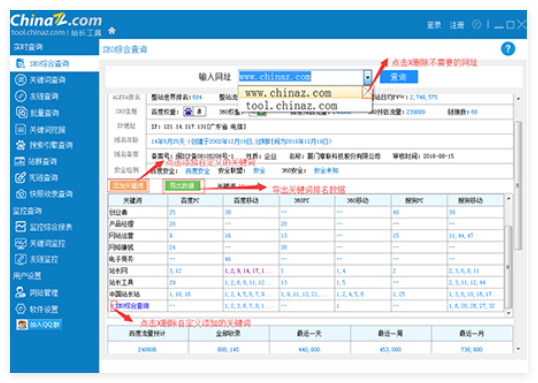538x383 pixels.
Task: Click the 加入QQ群 join group button
Action: point(39,325)
